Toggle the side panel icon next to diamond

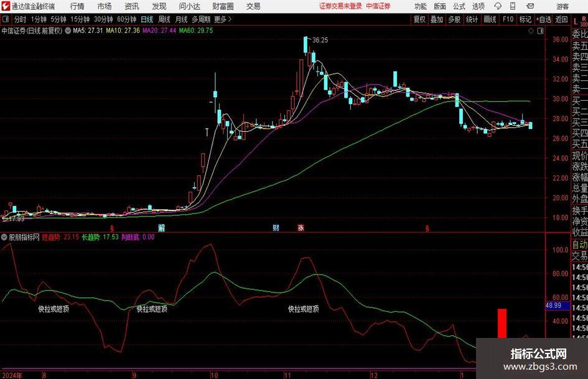point(540,31)
